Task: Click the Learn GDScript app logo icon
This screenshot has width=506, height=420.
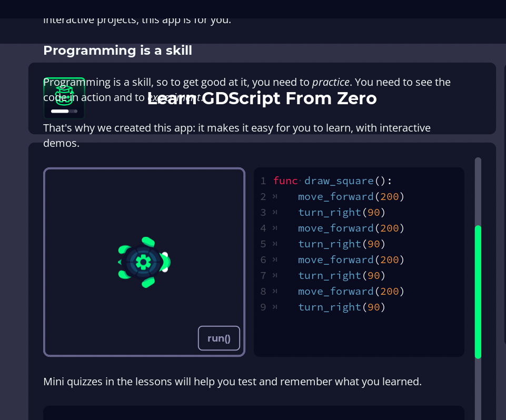Action: pyautogui.click(x=64, y=98)
